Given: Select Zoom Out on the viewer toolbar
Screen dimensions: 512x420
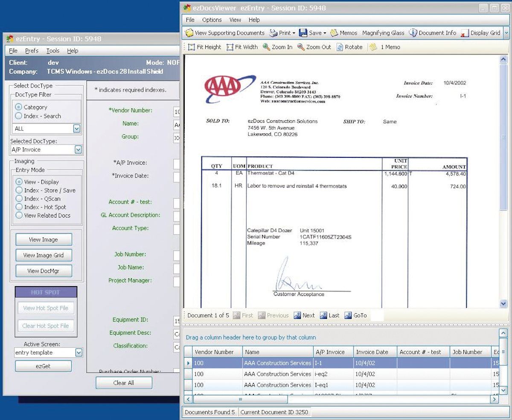Looking at the screenshot, I should coord(314,47).
